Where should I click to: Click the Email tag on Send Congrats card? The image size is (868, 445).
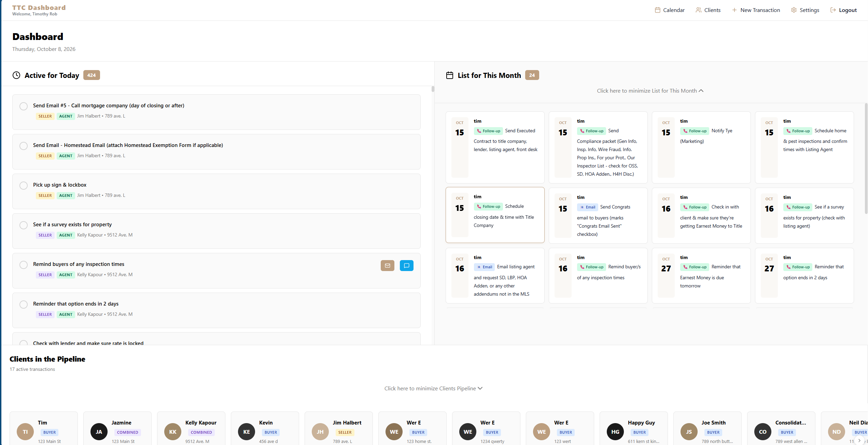click(x=588, y=207)
